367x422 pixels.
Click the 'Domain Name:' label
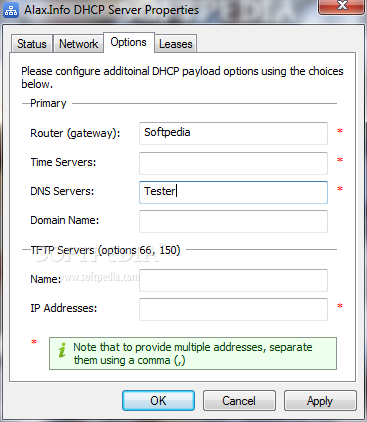(65, 220)
